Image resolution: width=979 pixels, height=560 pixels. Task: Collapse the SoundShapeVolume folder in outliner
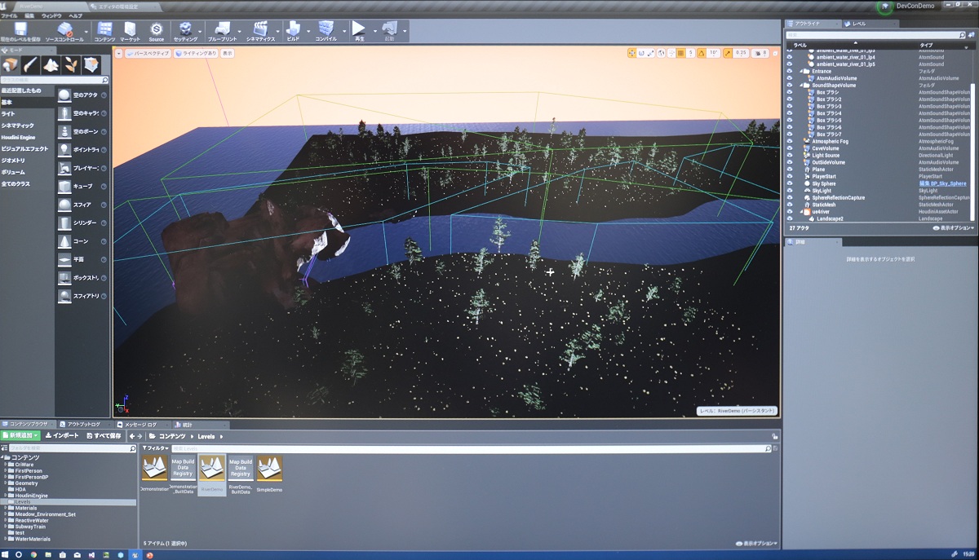(801, 86)
